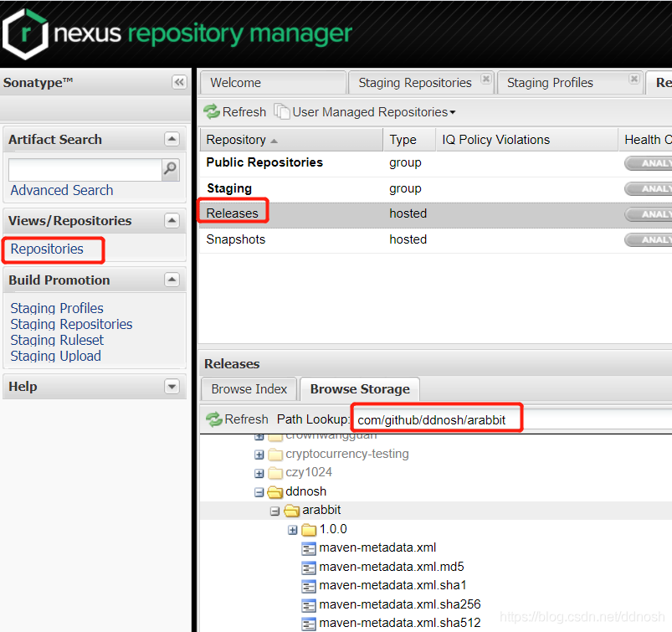The height and width of the screenshot is (632, 672).
Task: Collapse the ddnosh tree node
Action: click(x=259, y=492)
